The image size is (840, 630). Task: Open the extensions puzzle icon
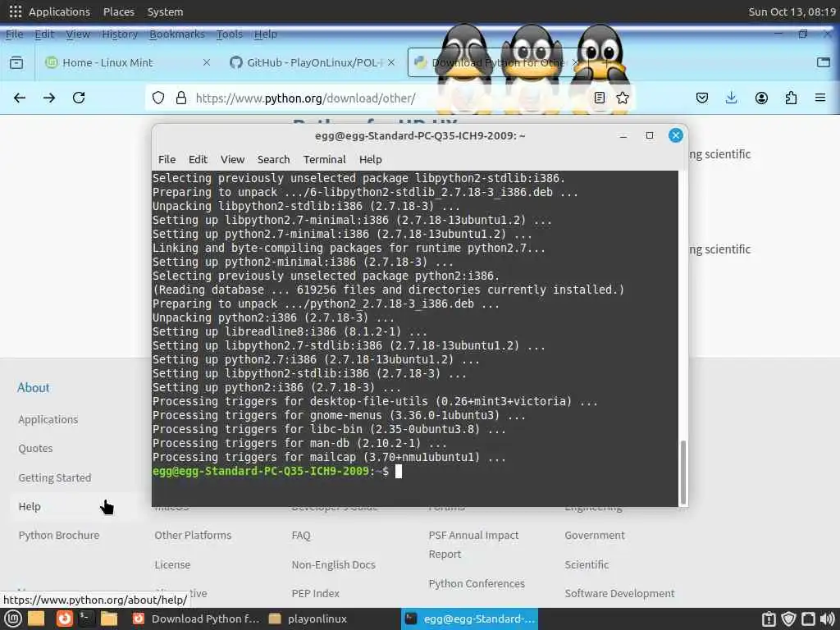point(791,98)
